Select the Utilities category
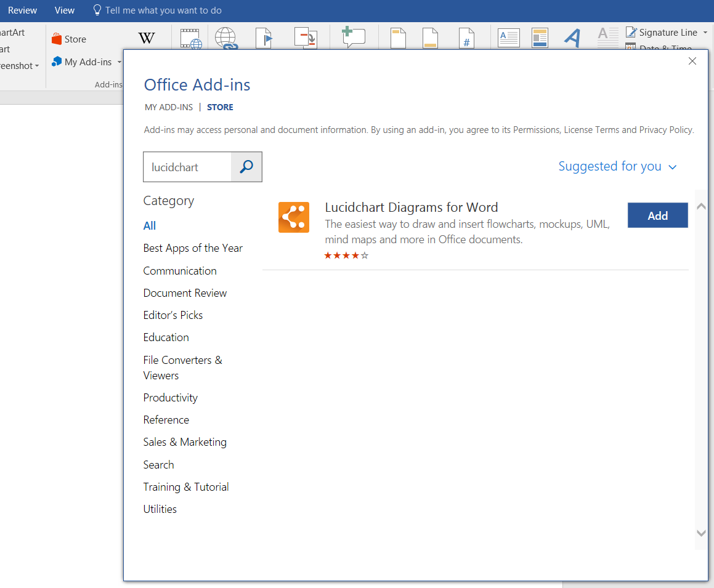The height and width of the screenshot is (588, 714). (x=160, y=509)
